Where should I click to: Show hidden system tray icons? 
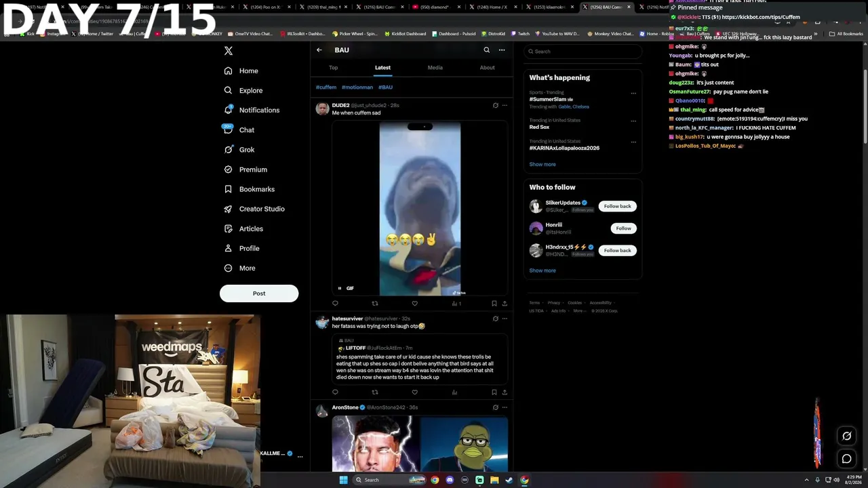point(806,480)
